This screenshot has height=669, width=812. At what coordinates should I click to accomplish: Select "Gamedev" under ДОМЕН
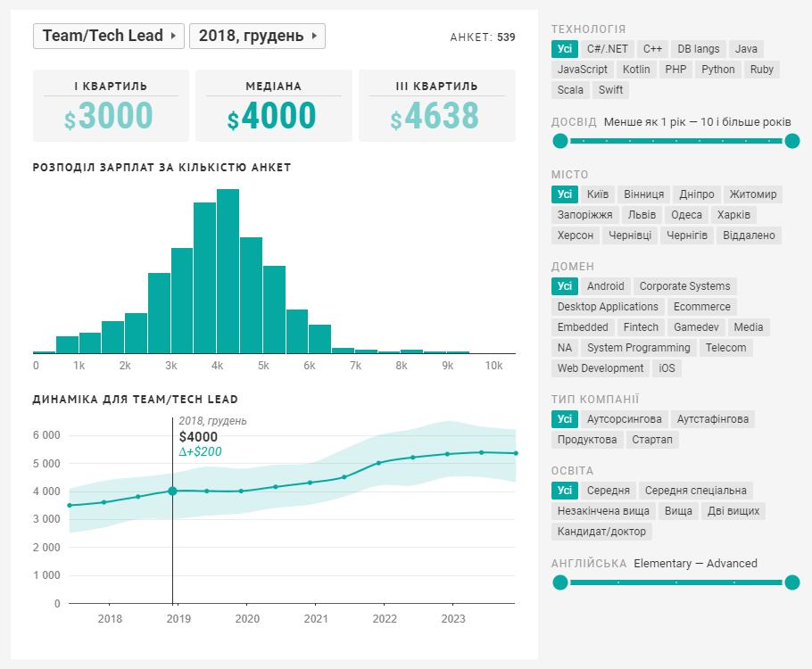[699, 326]
